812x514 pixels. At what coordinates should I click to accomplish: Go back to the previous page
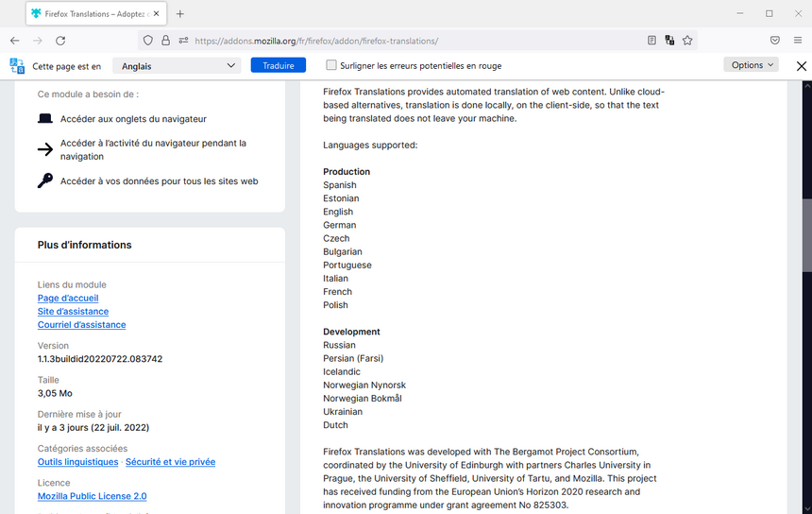(x=14, y=41)
